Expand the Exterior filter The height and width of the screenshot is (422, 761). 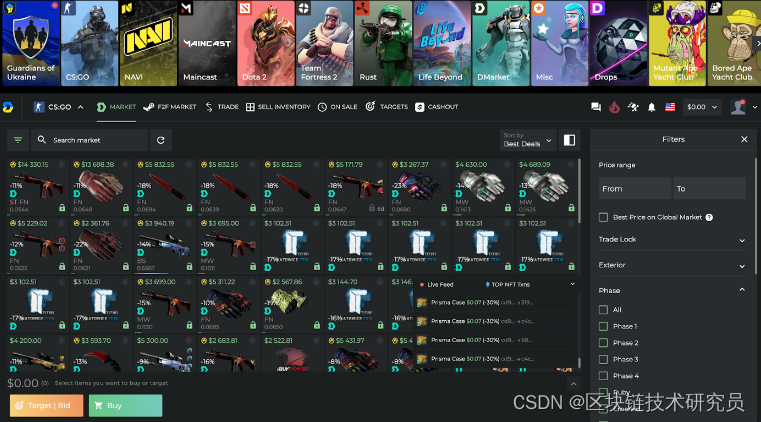(x=672, y=265)
